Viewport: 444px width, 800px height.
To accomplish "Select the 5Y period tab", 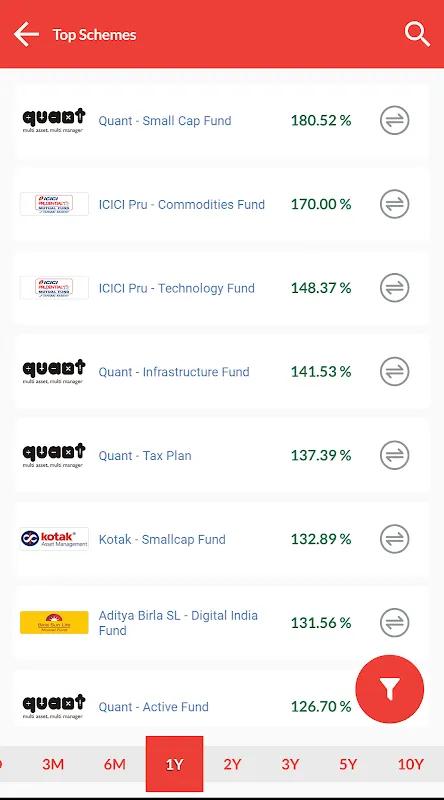I will click(348, 764).
